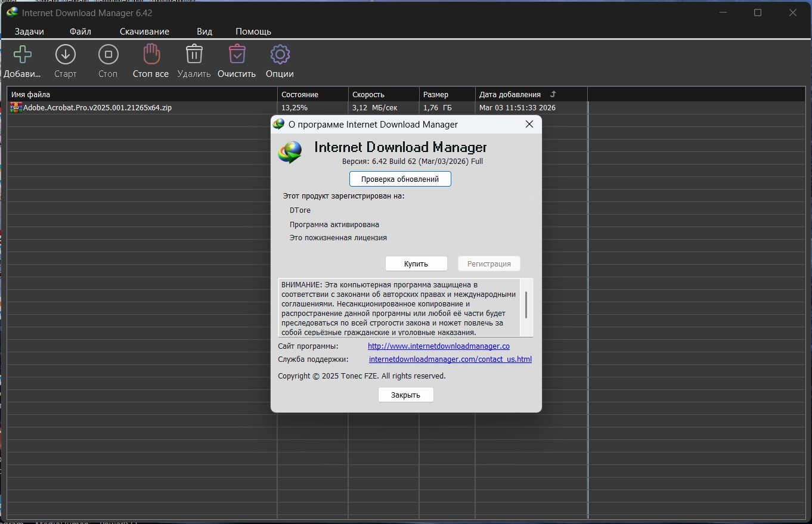Click the Stop download icon
812x524 pixels.
108,55
